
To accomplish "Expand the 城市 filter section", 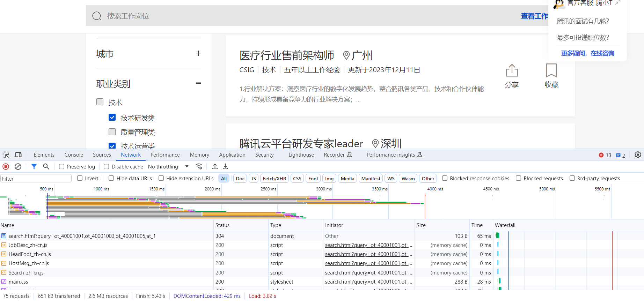I will click(x=198, y=53).
